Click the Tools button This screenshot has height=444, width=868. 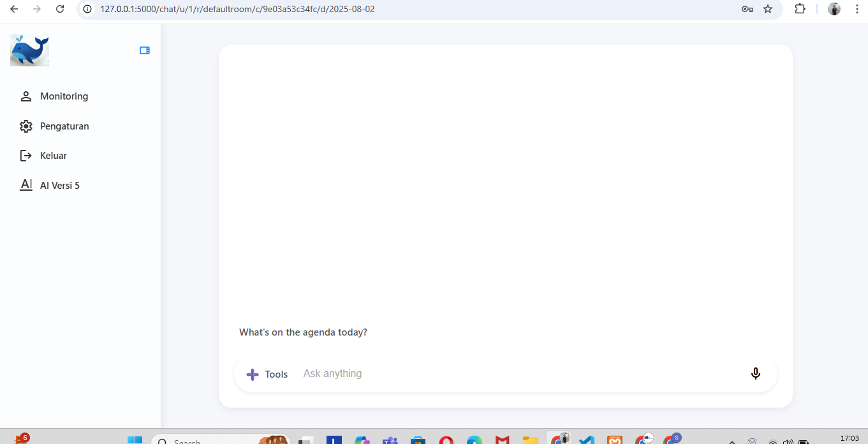coord(276,374)
